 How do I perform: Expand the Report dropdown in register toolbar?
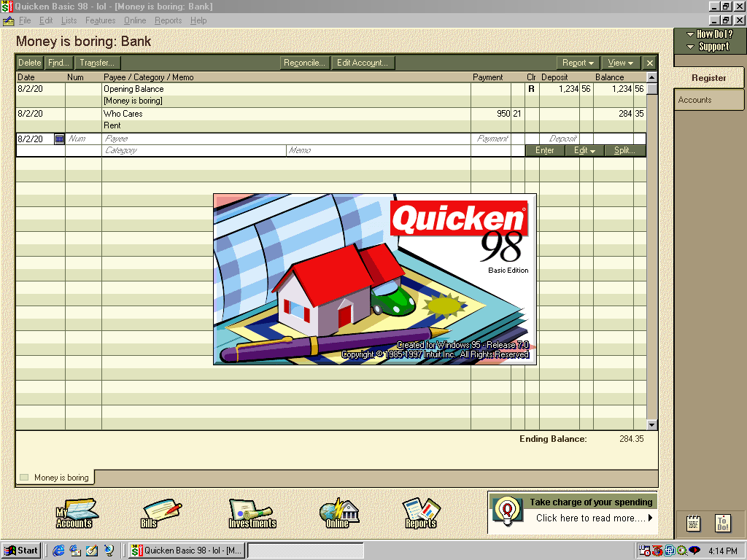[x=578, y=63]
